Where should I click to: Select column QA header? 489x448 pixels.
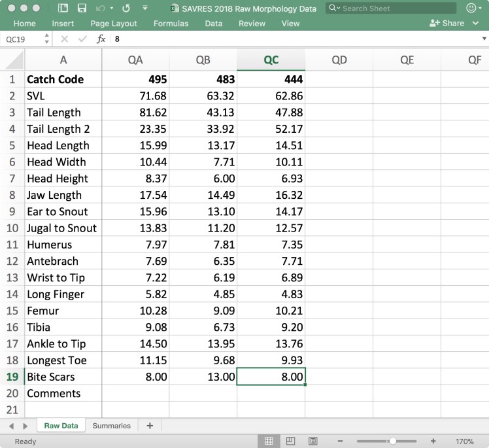tap(135, 60)
